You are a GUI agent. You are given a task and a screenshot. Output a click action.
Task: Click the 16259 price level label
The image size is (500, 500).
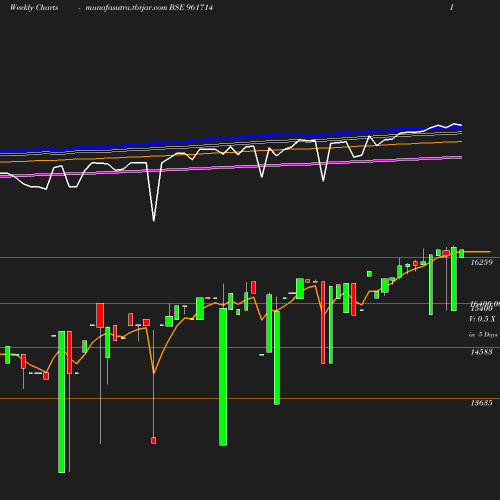[x=481, y=262]
